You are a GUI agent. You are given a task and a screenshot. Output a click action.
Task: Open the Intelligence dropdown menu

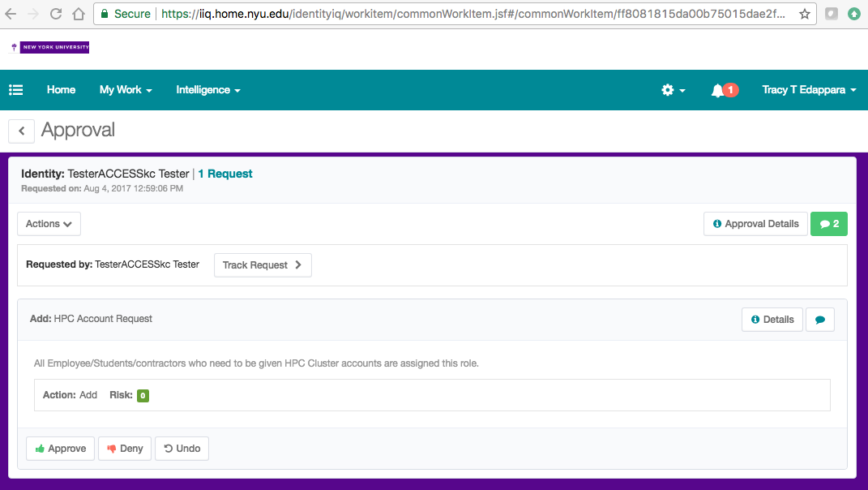(x=207, y=90)
